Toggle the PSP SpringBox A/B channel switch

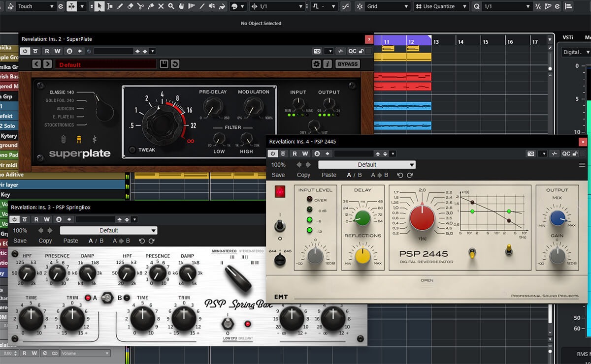[x=106, y=298]
